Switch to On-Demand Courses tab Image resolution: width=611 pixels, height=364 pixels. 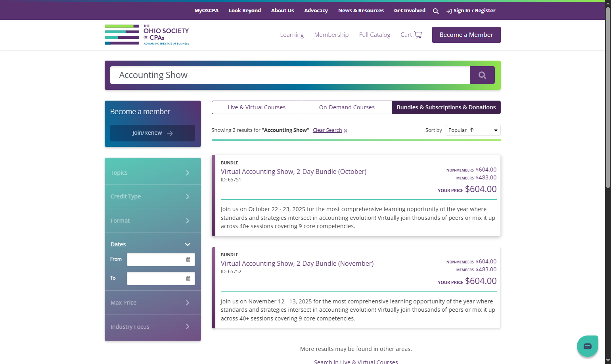click(x=347, y=107)
